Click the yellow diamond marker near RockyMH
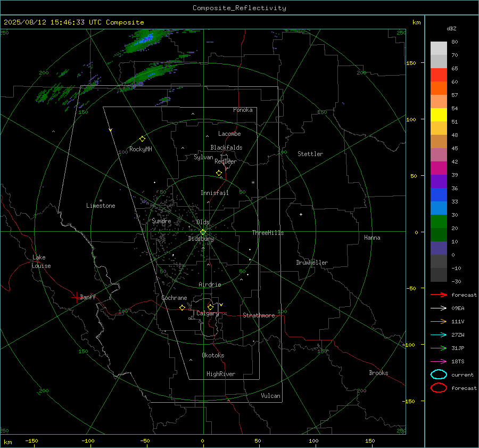The width and height of the screenshot is (479, 448). tap(142, 139)
